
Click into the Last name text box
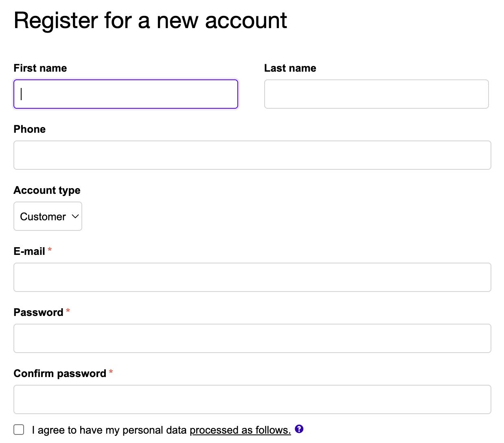click(376, 94)
